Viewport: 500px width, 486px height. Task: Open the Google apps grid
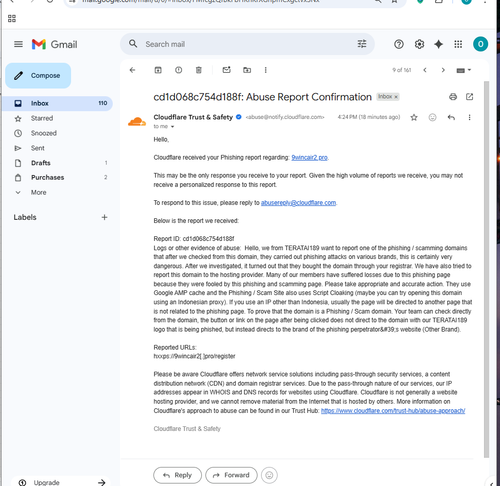coord(458,44)
